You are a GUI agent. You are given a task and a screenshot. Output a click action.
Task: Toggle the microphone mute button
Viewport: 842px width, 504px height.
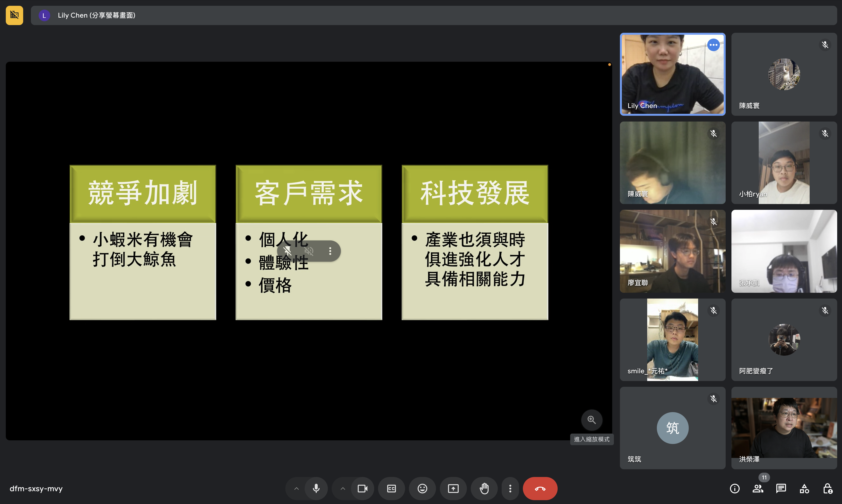(316, 488)
